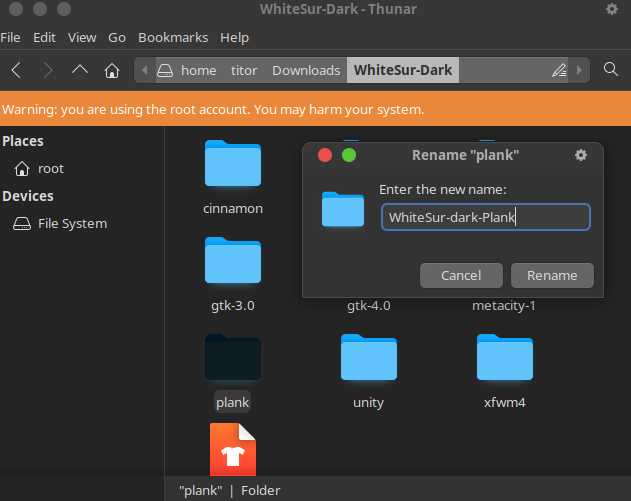
Task: Click the home path bar button
Action: (x=198, y=70)
